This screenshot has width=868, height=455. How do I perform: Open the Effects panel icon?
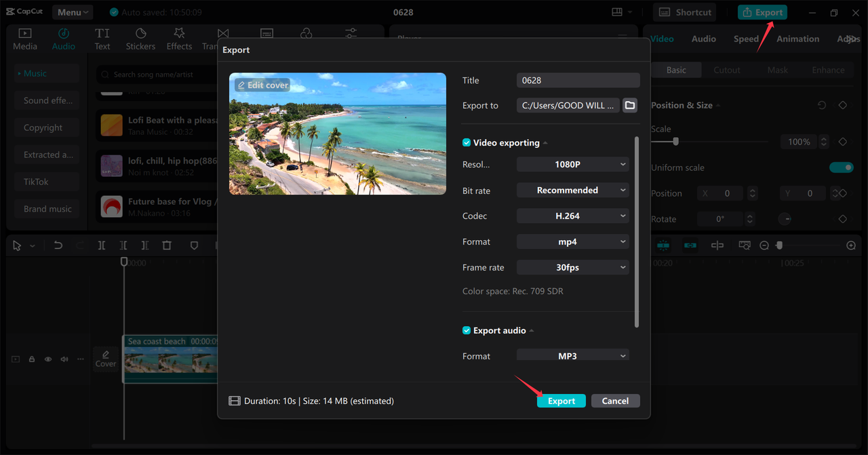(179, 33)
